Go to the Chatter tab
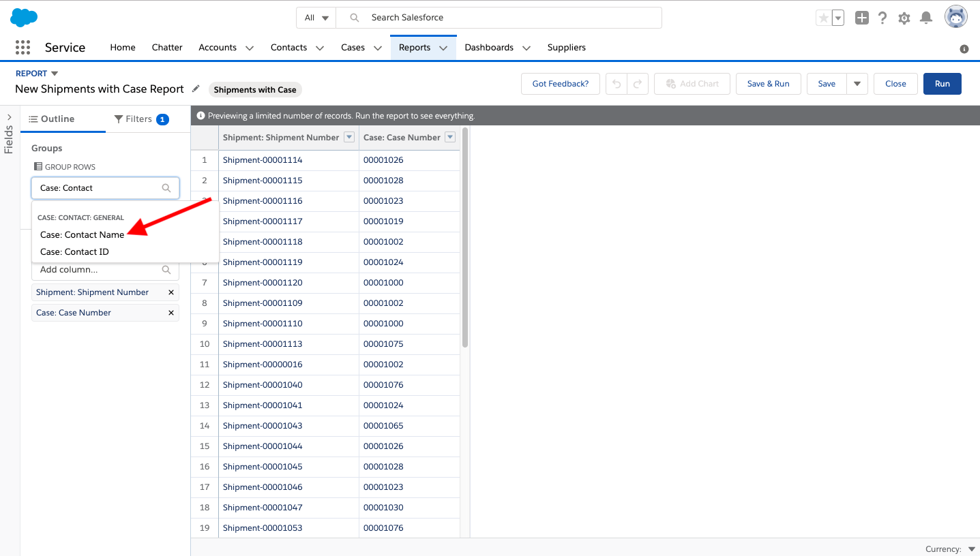Screen dimensions: 980x556 [167, 48]
